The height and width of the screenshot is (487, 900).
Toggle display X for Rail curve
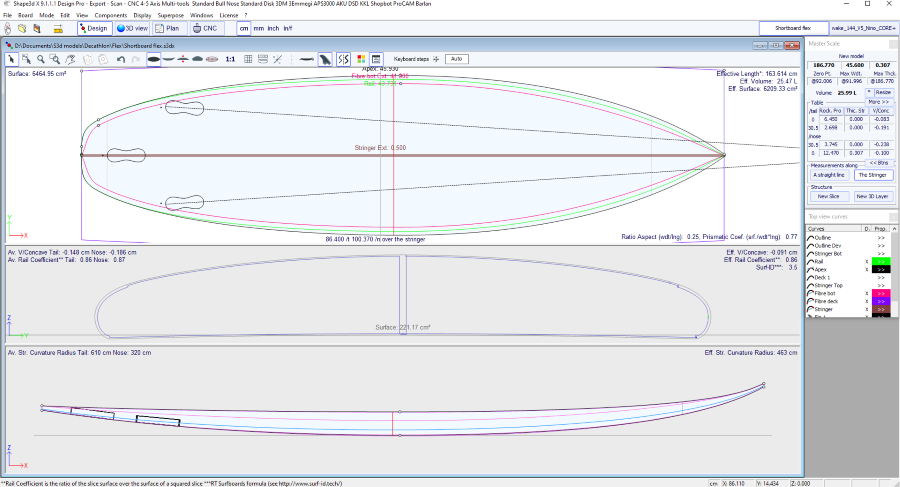coord(866,261)
